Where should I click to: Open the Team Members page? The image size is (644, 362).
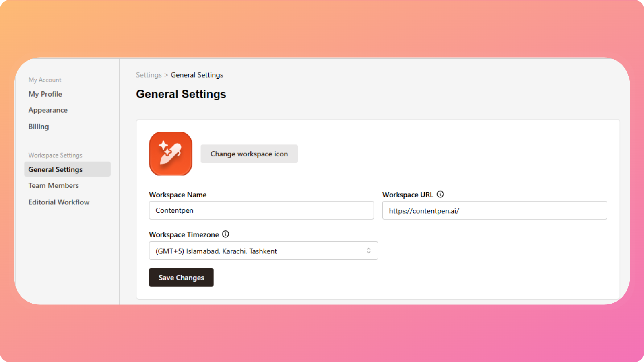click(x=54, y=185)
